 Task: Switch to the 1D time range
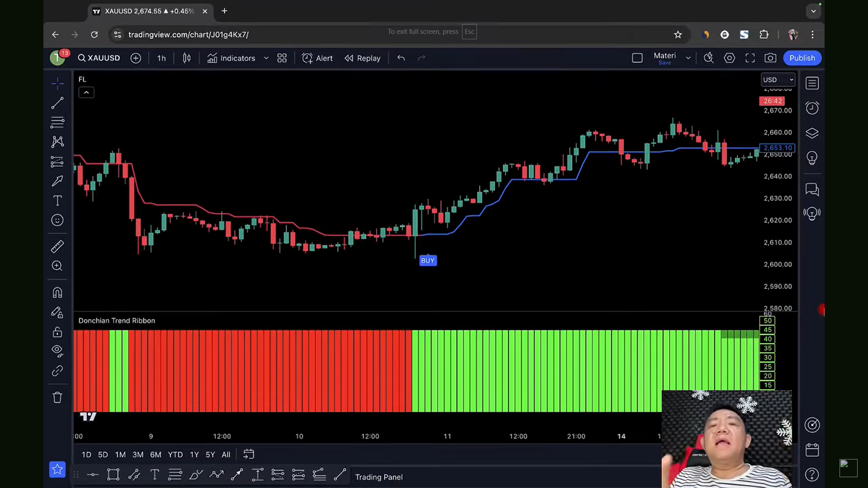pos(86,455)
